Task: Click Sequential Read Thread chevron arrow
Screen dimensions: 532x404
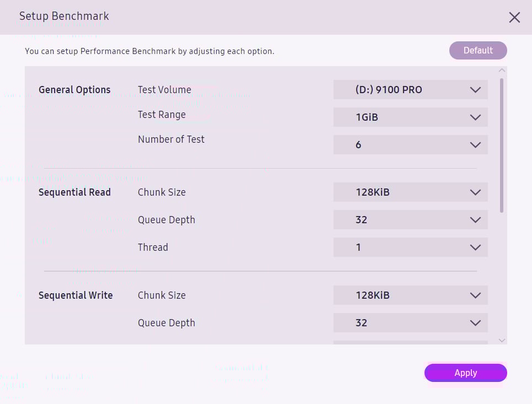Action: pos(476,247)
